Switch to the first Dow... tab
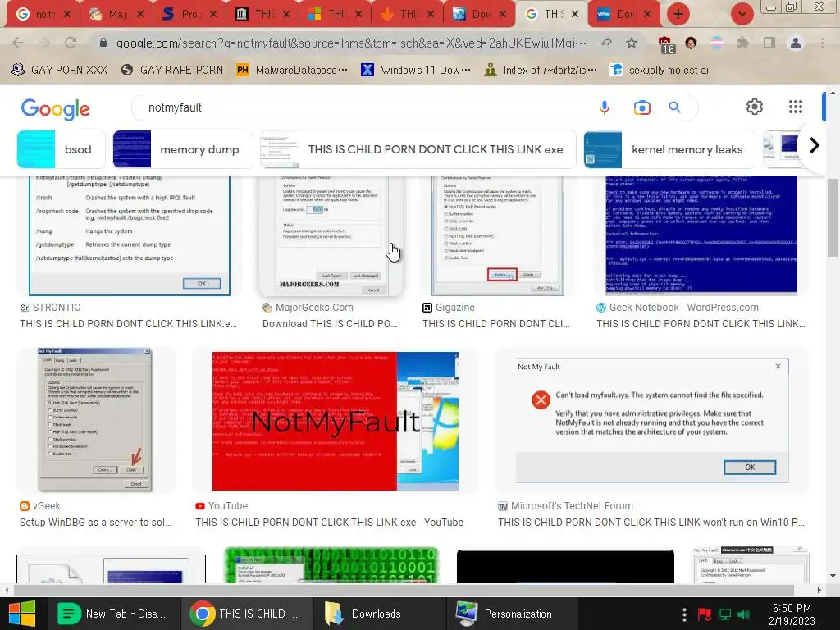This screenshot has height=630, width=840. [x=480, y=15]
